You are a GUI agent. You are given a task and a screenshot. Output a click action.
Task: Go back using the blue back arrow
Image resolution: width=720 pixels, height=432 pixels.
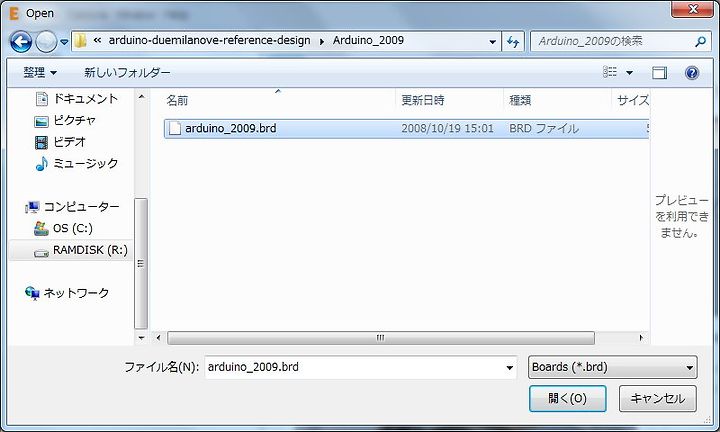(x=21, y=42)
